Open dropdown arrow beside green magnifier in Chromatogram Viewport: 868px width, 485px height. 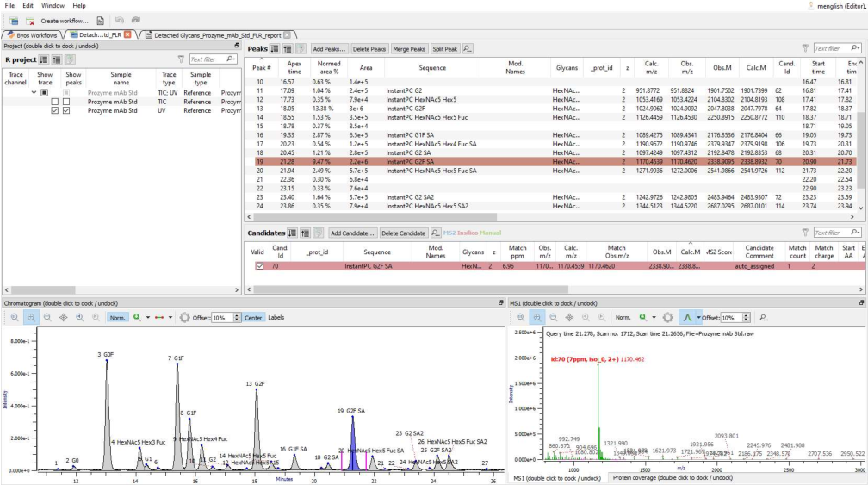point(148,317)
